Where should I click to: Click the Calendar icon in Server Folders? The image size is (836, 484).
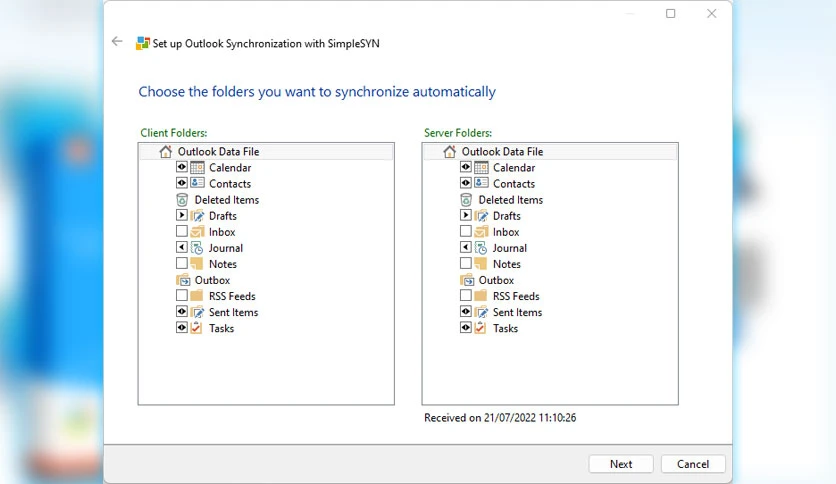click(x=481, y=167)
